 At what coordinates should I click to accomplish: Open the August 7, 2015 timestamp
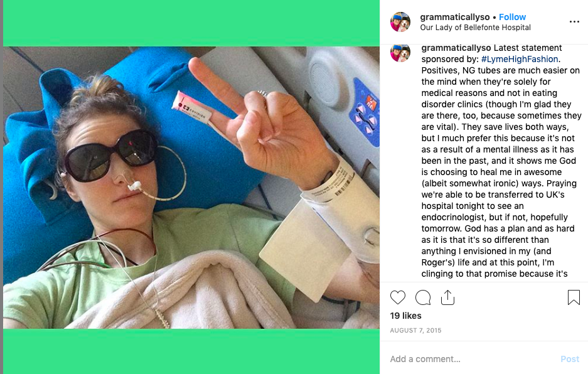pyautogui.click(x=415, y=331)
